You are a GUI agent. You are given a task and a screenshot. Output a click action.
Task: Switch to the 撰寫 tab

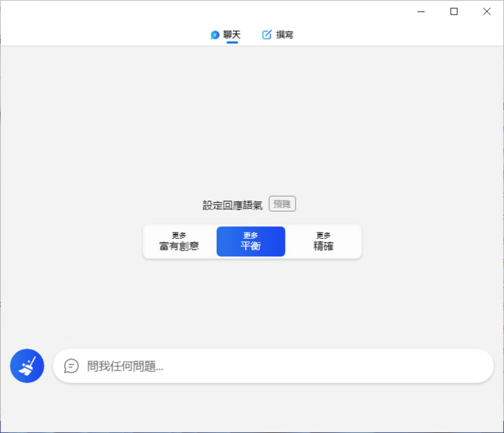click(x=284, y=35)
